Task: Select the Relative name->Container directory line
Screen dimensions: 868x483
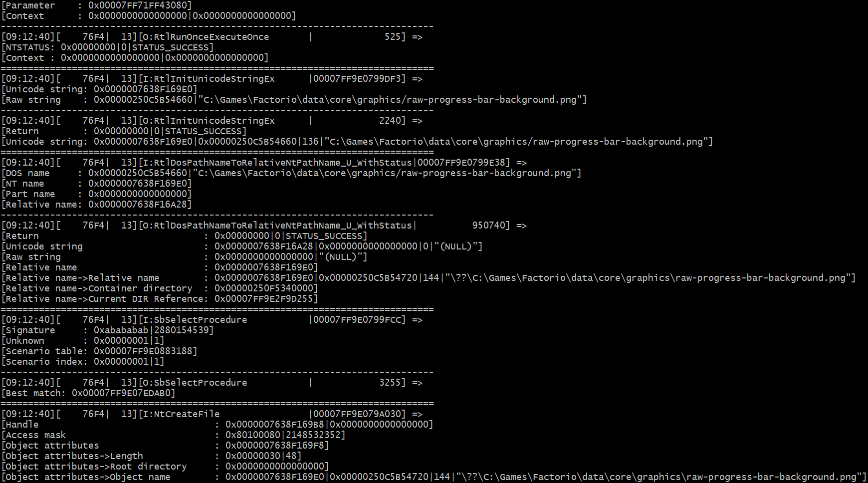Action: tap(160, 288)
